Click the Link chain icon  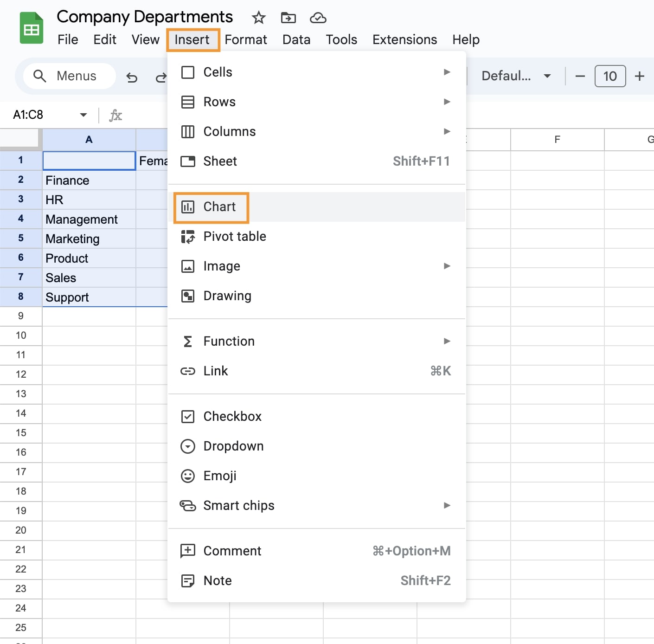pos(188,371)
